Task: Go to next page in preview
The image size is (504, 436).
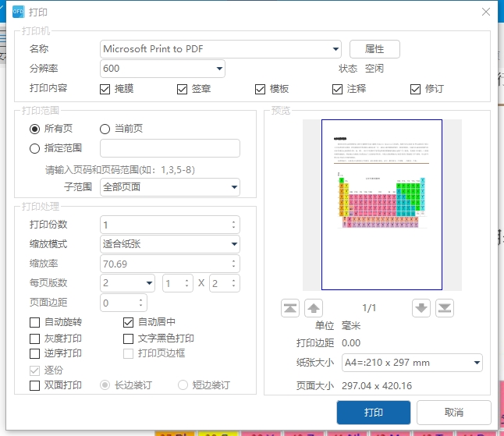Action: 421,308
